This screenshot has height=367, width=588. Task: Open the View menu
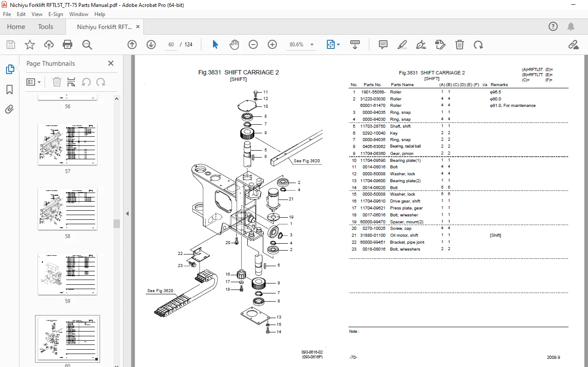(37, 14)
